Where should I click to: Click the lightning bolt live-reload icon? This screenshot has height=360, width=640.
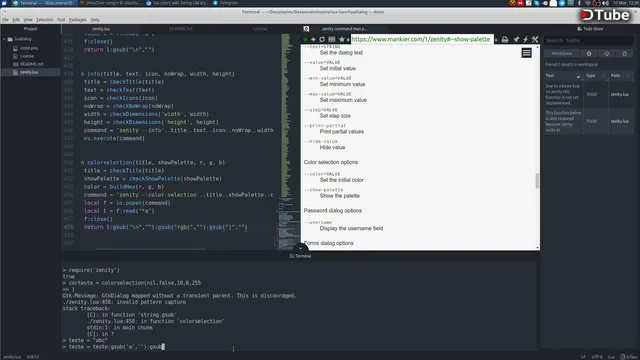tap(525, 40)
